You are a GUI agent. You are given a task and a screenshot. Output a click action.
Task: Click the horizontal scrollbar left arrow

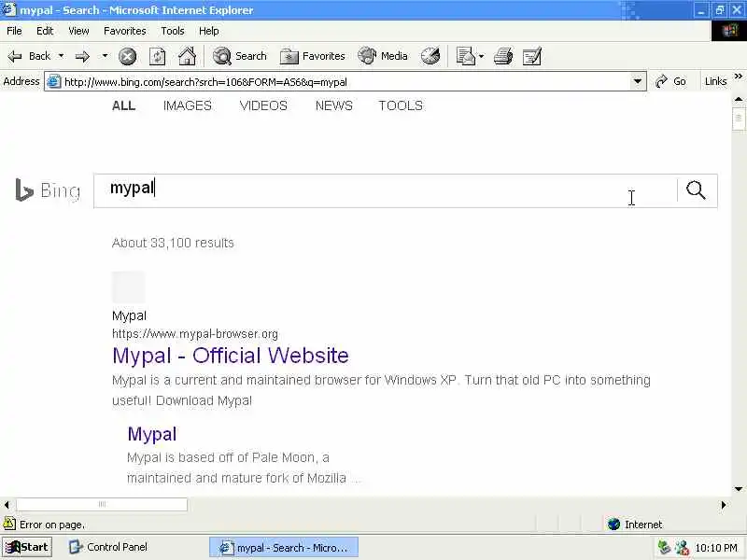click(x=7, y=504)
